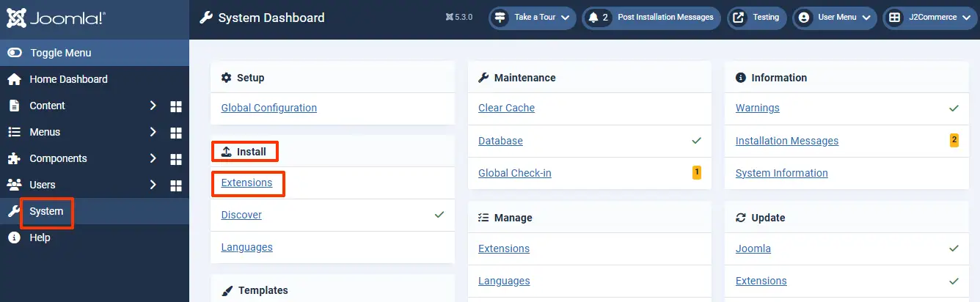
Task: Click the user avatar icon in header
Action: pyautogui.click(x=805, y=18)
